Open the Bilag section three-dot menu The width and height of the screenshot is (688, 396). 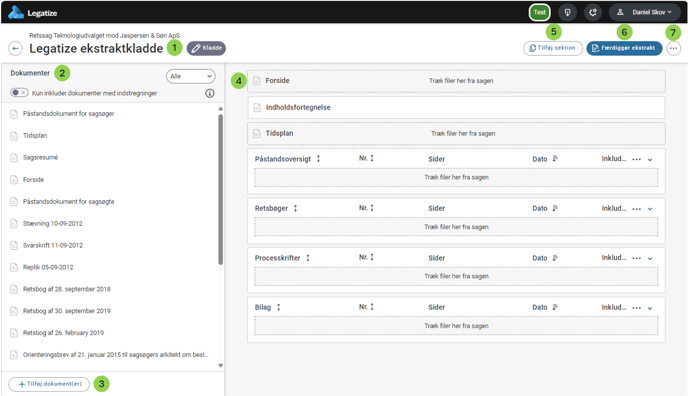[x=637, y=308]
